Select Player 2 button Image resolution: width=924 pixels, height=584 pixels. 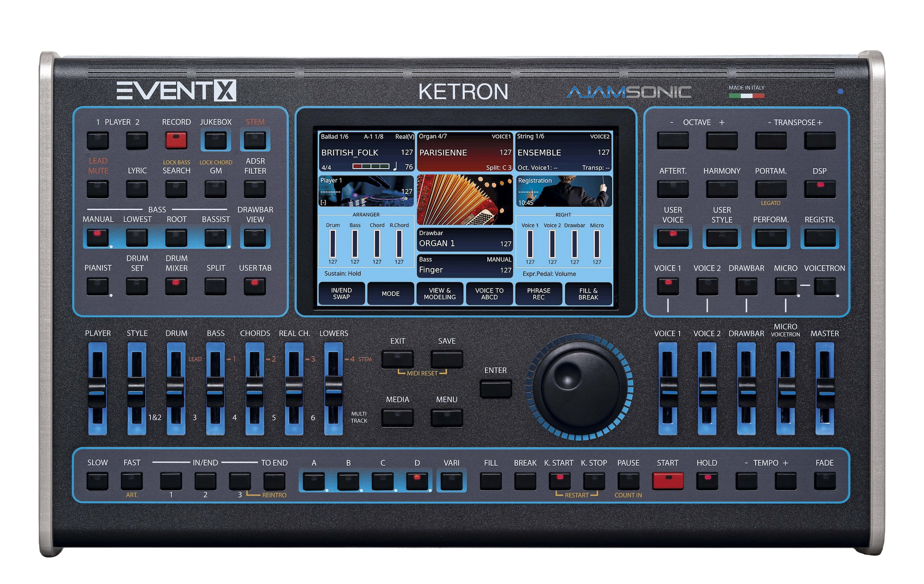point(137,141)
